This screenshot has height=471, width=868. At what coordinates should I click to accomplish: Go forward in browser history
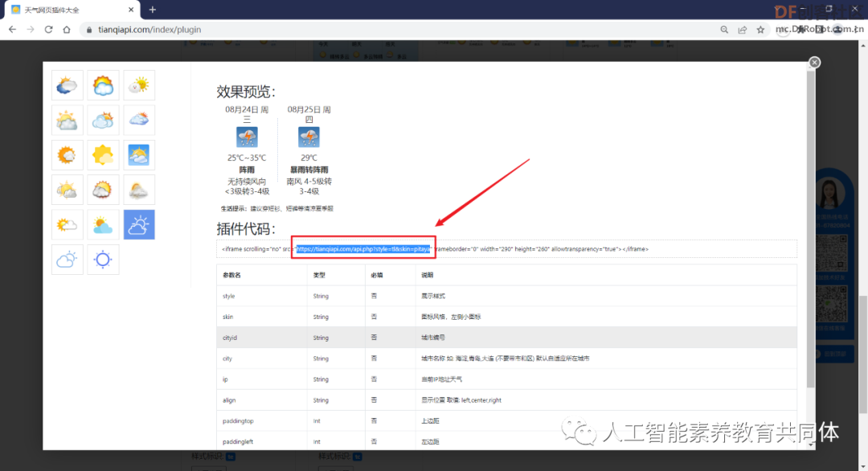(x=31, y=29)
